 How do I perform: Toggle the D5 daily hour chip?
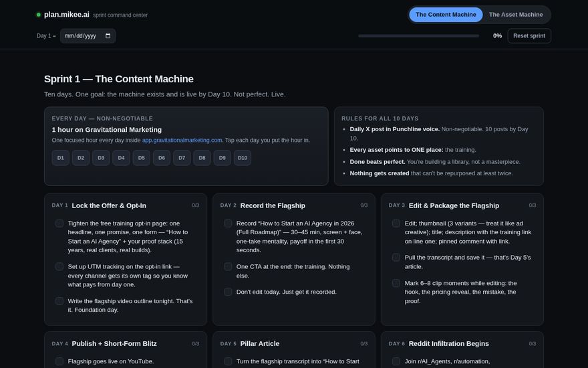click(142, 158)
